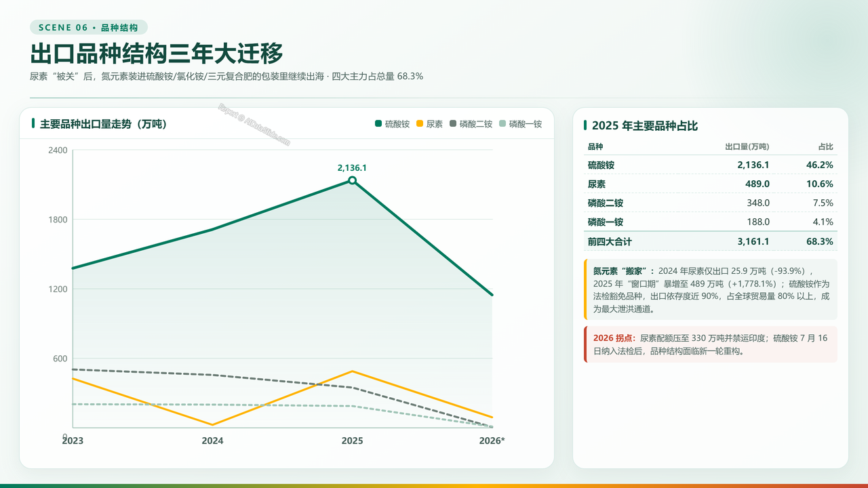Image resolution: width=868 pixels, height=488 pixels.
Task: Select the 磷酸二铵 table row name
Action: [x=606, y=203]
